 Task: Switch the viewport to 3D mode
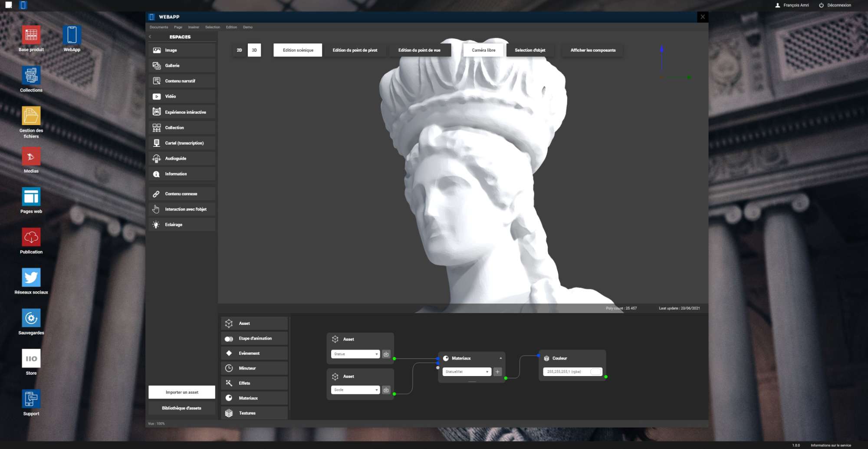tap(254, 50)
